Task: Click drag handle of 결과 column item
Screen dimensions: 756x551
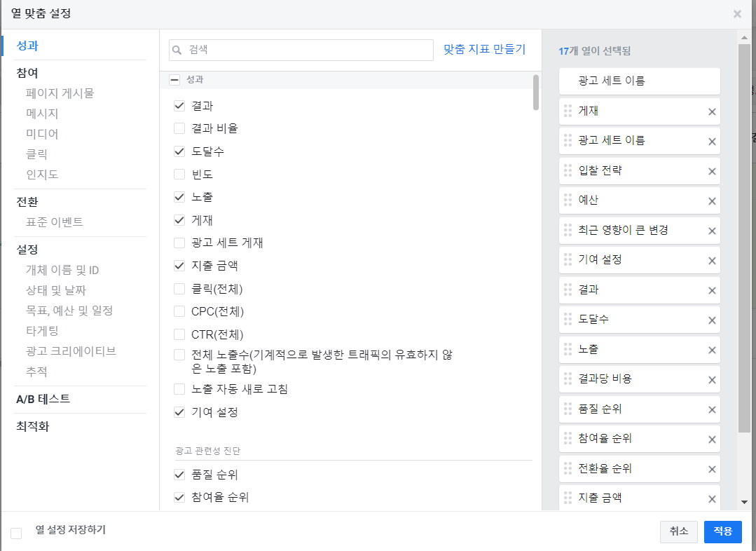Action: pyautogui.click(x=568, y=290)
